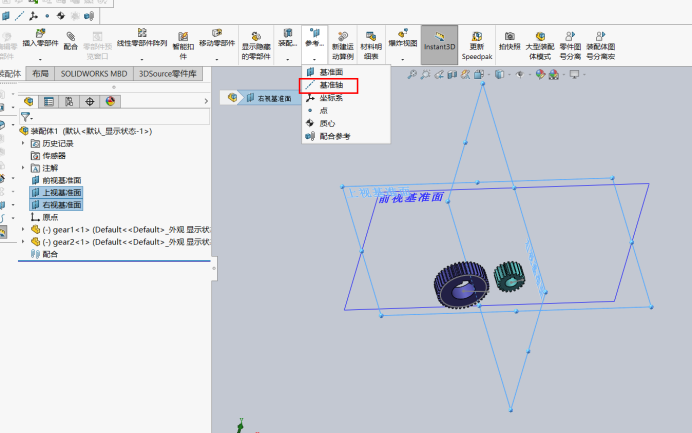Expand the gear1<1> component node

coord(23,230)
